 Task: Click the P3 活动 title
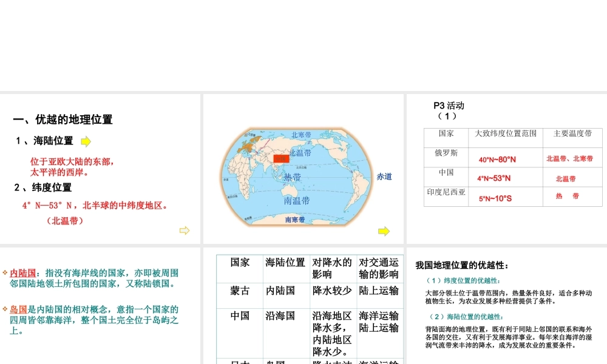(x=449, y=106)
